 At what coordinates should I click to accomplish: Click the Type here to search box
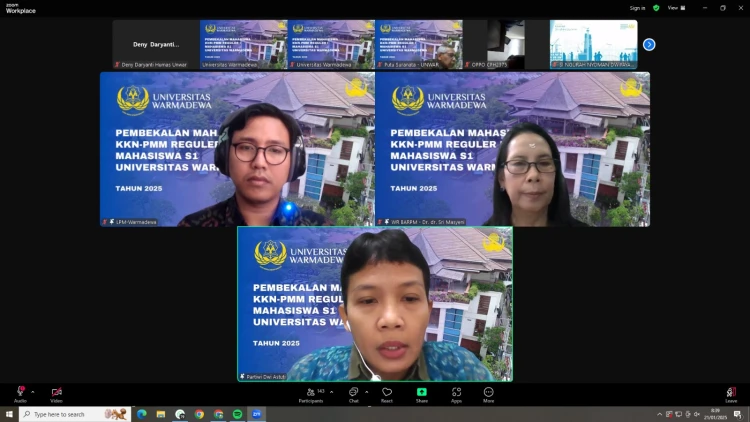coord(75,414)
